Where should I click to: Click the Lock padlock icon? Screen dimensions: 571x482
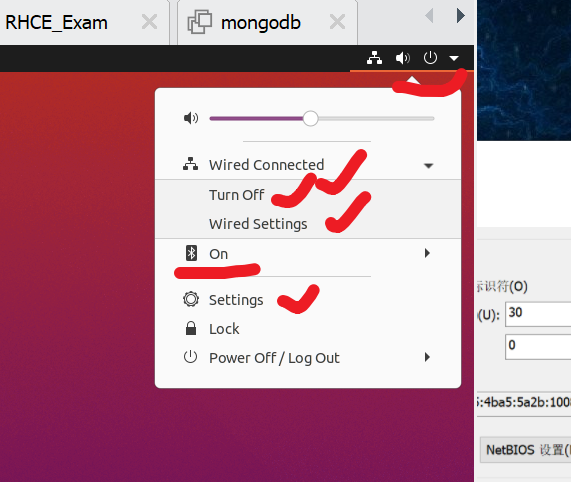click(191, 328)
